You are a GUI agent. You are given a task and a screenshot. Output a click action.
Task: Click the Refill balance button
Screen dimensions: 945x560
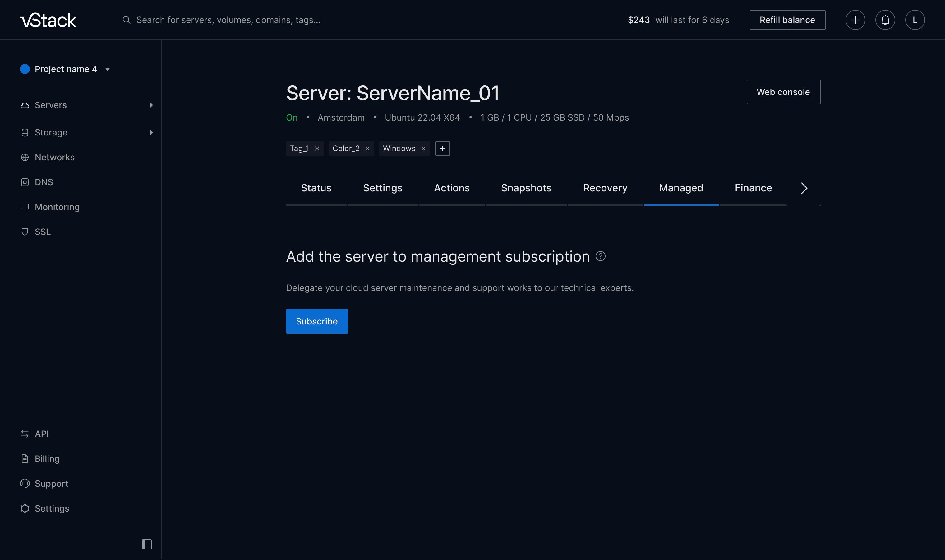click(787, 20)
